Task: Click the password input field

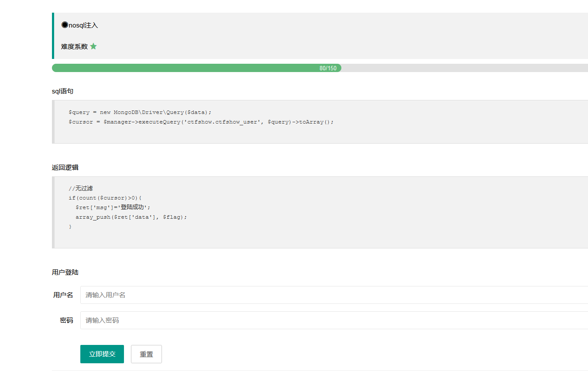Action: [334, 320]
